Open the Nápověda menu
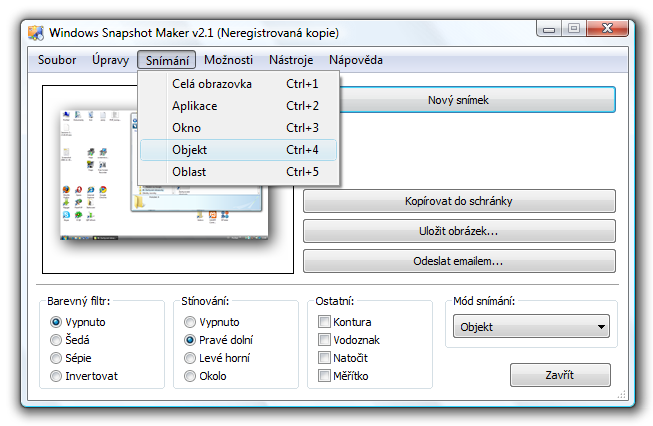The width and height of the screenshot is (653, 426). 356,60
